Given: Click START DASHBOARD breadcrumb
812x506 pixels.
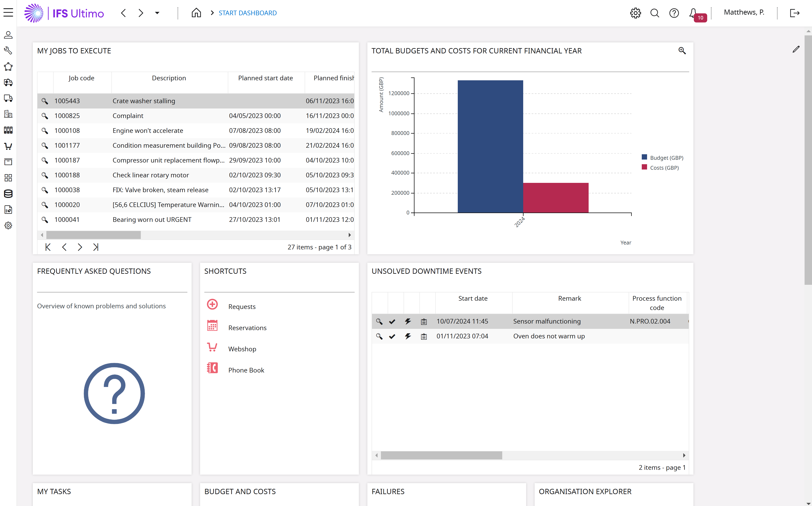Looking at the screenshot, I should click(248, 13).
